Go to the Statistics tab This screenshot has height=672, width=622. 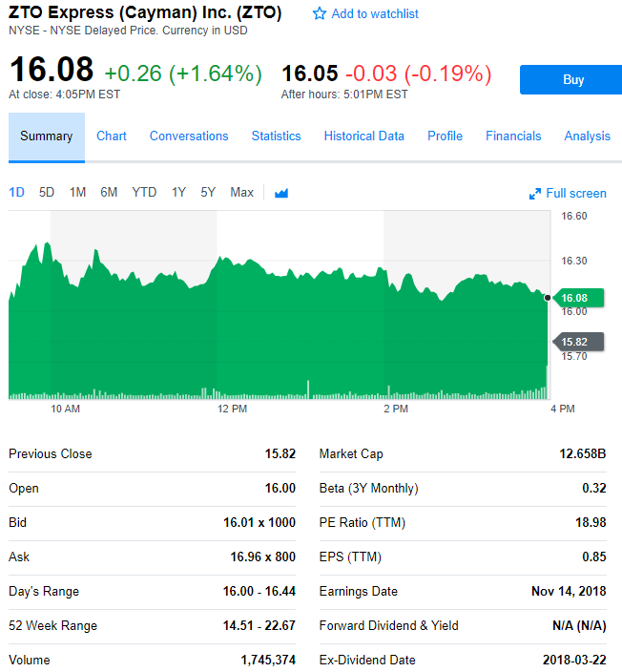point(277,136)
